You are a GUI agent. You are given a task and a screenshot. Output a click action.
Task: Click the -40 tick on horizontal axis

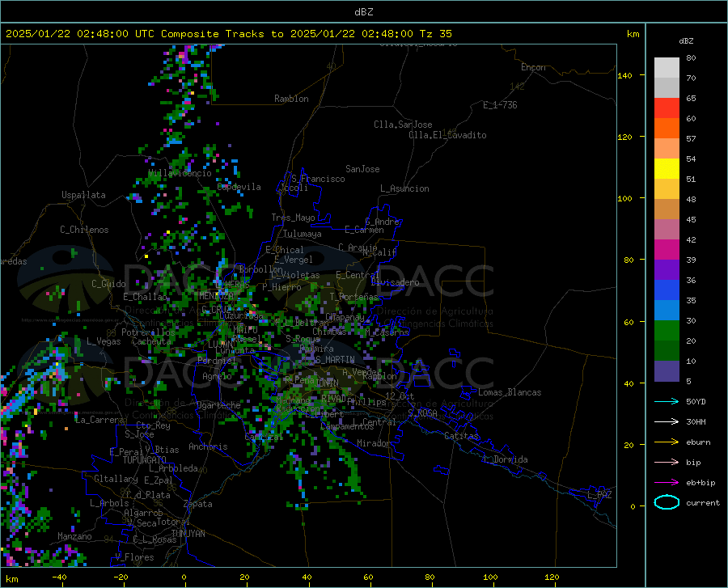pyautogui.click(x=59, y=577)
